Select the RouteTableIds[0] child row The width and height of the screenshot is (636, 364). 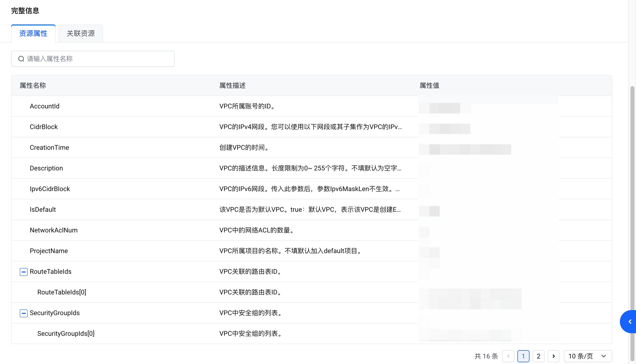click(x=62, y=292)
